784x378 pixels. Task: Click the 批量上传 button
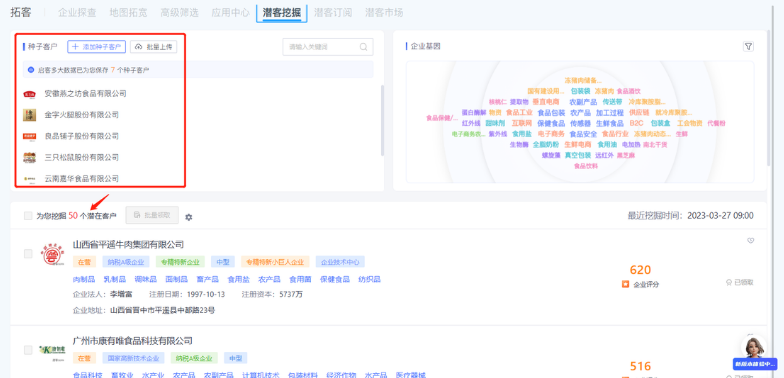tap(154, 46)
